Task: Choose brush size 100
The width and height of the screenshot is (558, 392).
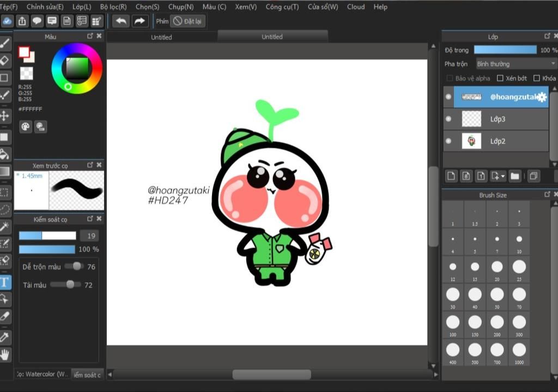Action: point(453,325)
